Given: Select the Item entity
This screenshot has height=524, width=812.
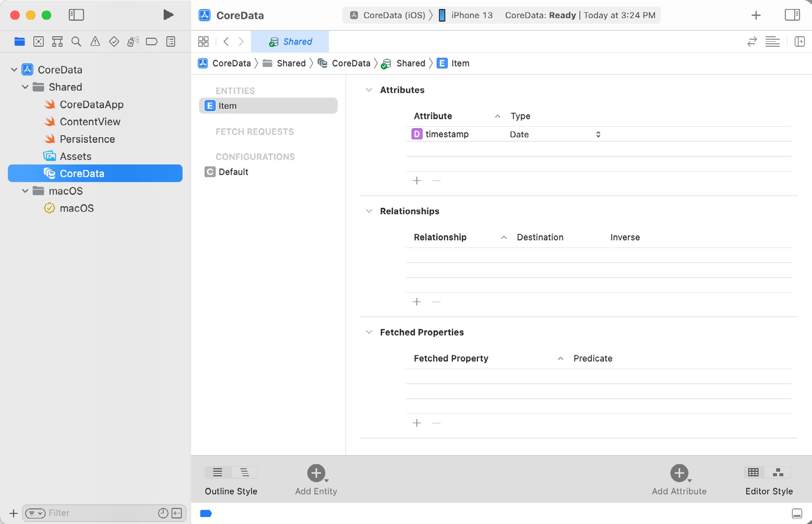Looking at the screenshot, I should (268, 106).
